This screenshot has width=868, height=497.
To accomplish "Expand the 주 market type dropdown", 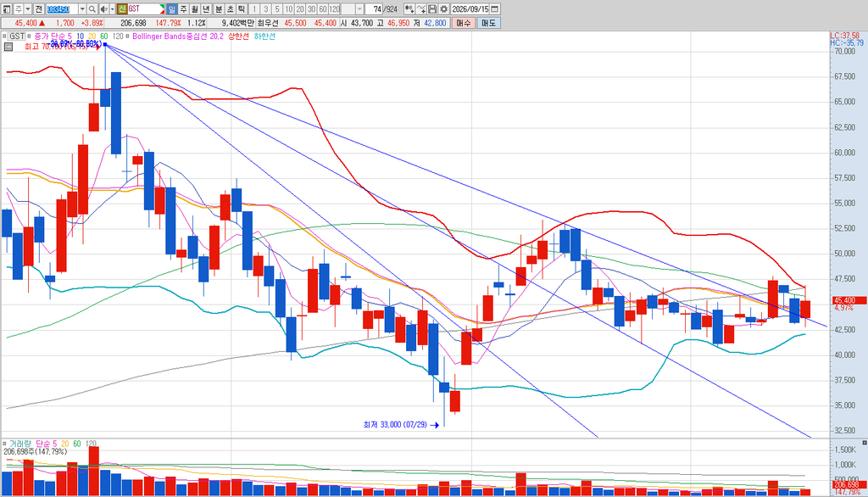I will 28,8.
